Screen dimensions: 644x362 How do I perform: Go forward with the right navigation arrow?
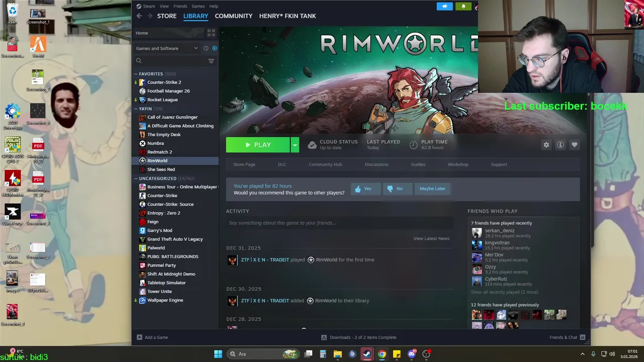149,16
